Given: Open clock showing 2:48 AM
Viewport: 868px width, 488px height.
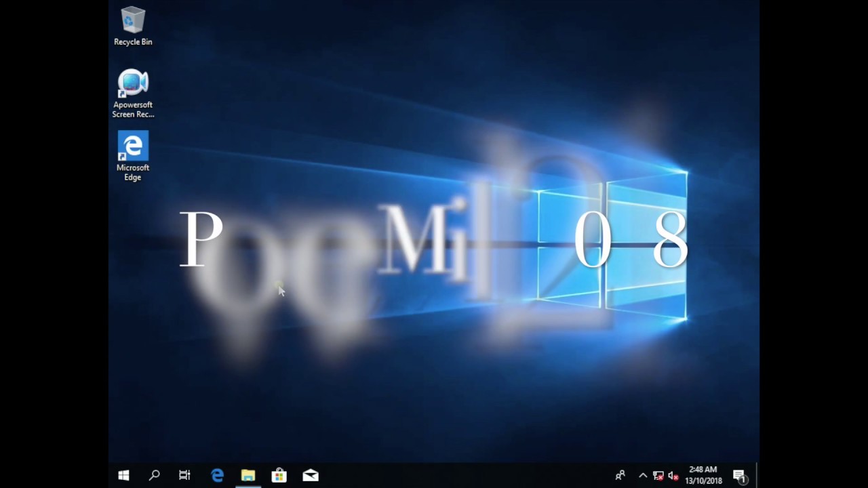Looking at the screenshot, I should tap(703, 475).
